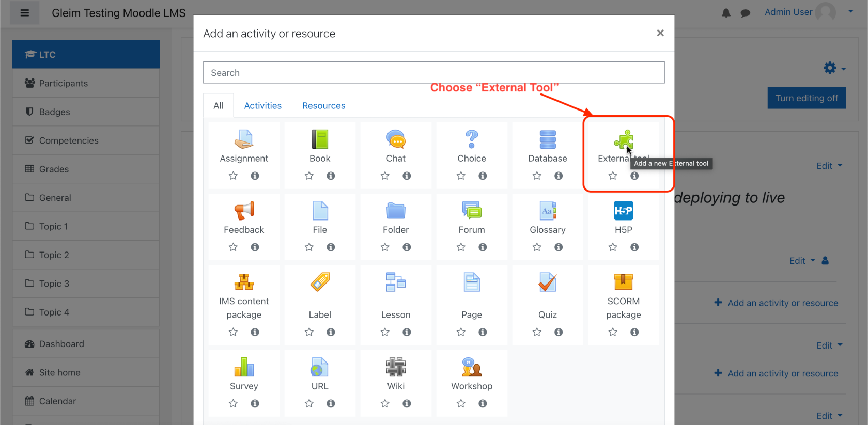Open notifications bell icon in header
This screenshot has width=868, height=425.
click(726, 13)
